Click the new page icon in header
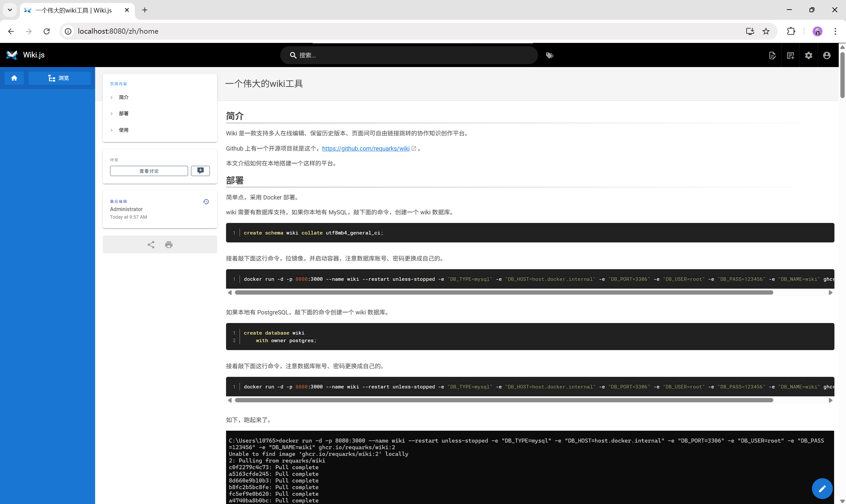The height and width of the screenshot is (504, 846). (790, 55)
